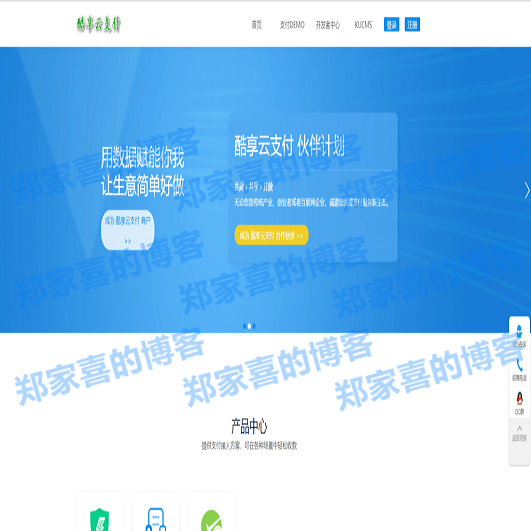This screenshot has height=531, width=531.
Task: Select the first carousel dot
Action: tap(245, 326)
